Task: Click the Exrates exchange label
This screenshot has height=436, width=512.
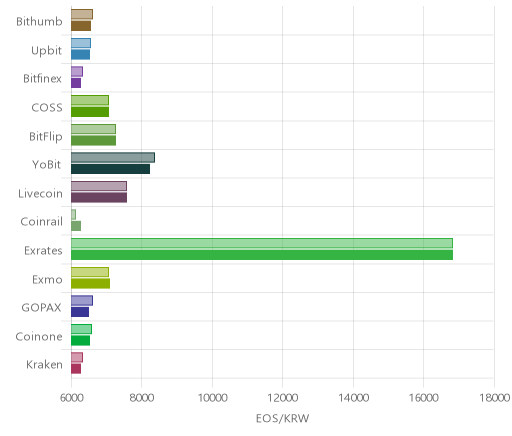Action: pyautogui.click(x=43, y=250)
